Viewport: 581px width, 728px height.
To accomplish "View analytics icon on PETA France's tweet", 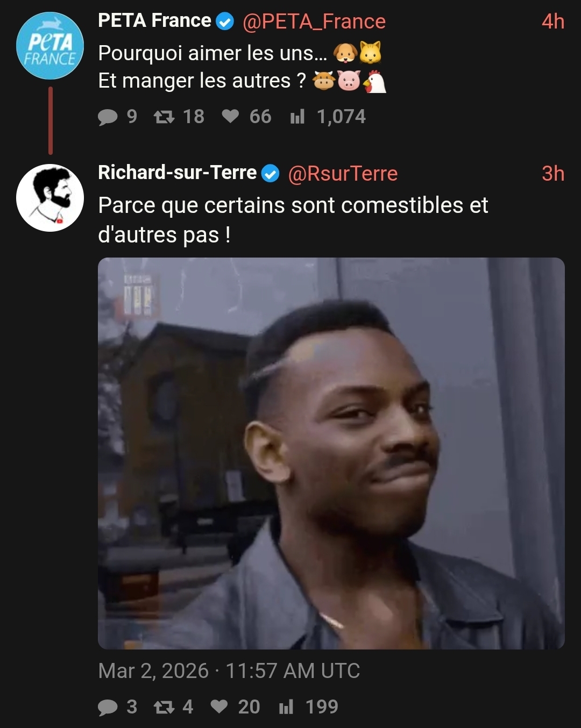I will (297, 117).
